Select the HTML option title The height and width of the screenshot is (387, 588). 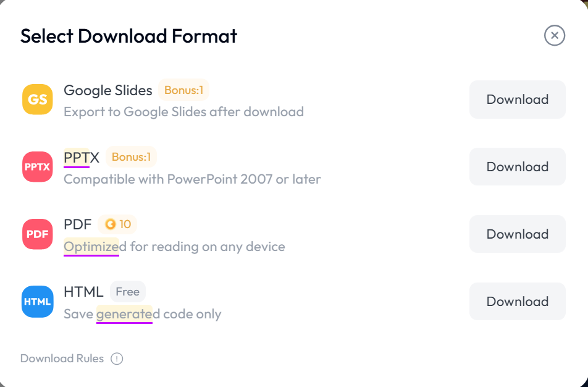tap(83, 292)
